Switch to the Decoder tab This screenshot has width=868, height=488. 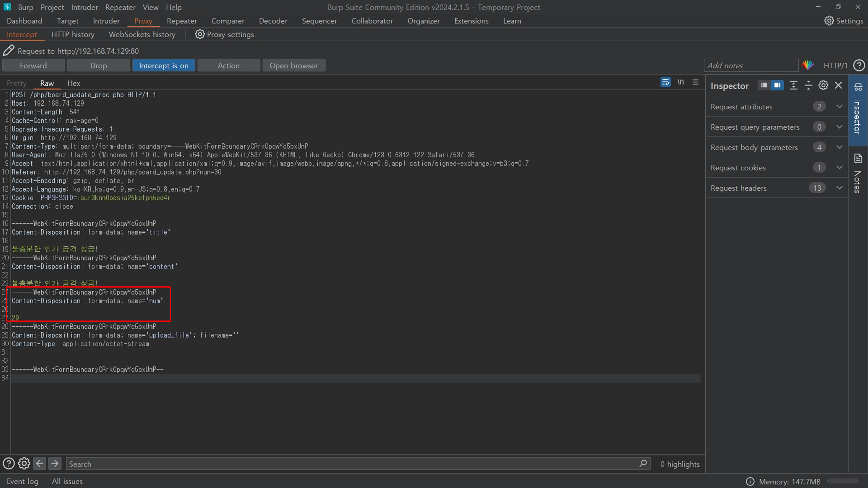point(273,21)
